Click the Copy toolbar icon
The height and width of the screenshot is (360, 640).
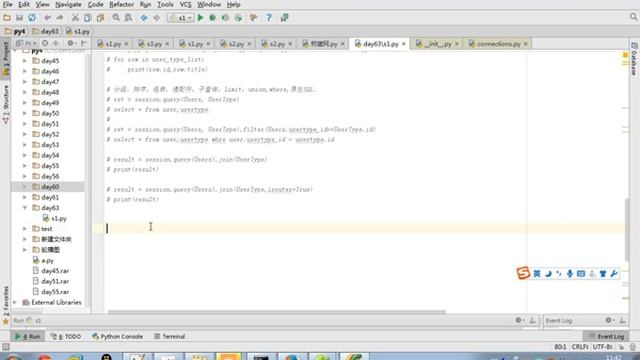pos(88,18)
